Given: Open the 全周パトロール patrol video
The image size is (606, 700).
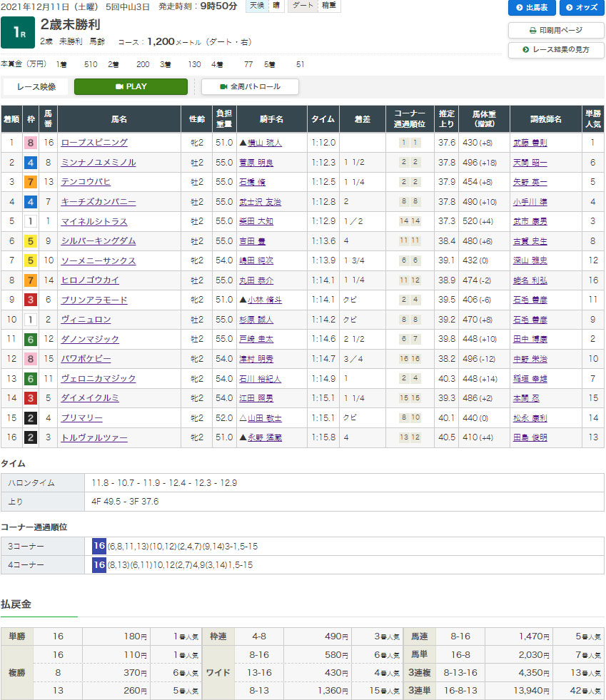Looking at the screenshot, I should click(250, 86).
